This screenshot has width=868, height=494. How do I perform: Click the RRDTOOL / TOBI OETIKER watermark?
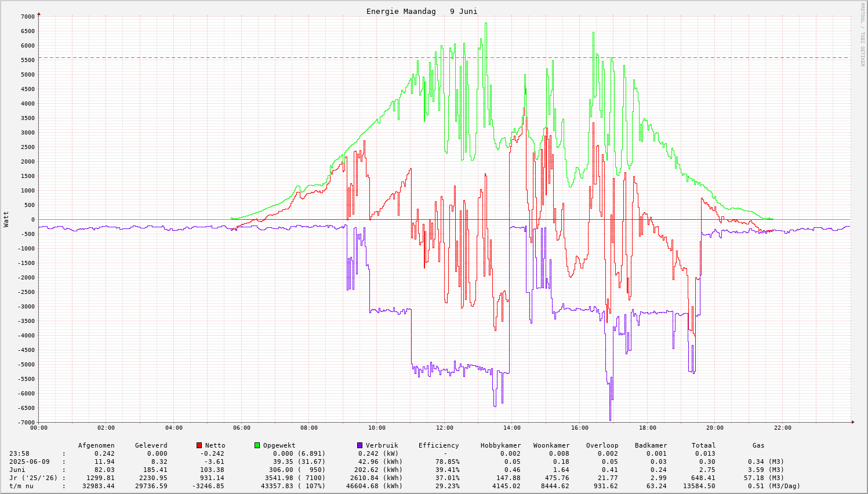[862, 34]
